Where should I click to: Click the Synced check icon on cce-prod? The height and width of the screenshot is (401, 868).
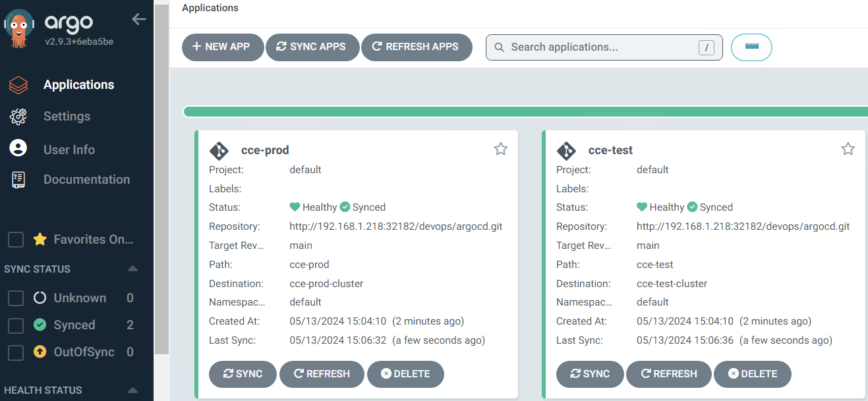(345, 207)
